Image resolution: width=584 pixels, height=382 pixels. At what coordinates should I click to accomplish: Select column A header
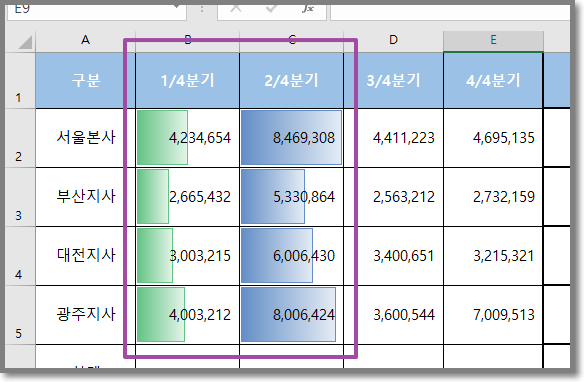pyautogui.click(x=86, y=41)
